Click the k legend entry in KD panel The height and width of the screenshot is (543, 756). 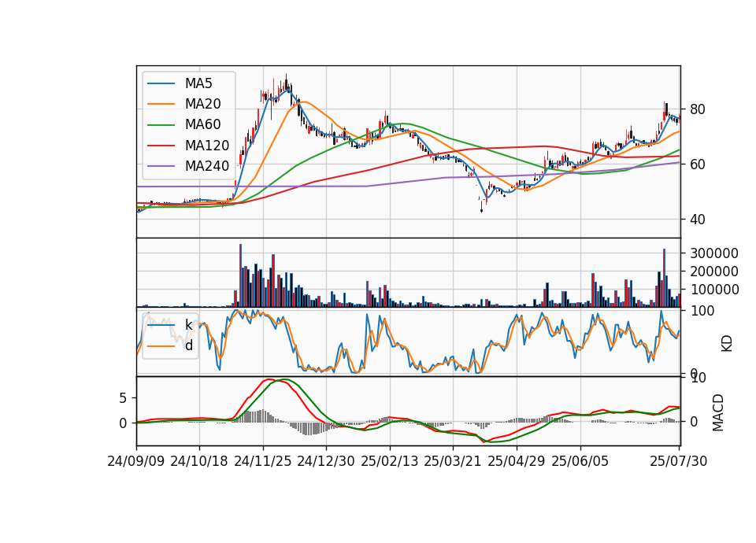coord(188,325)
